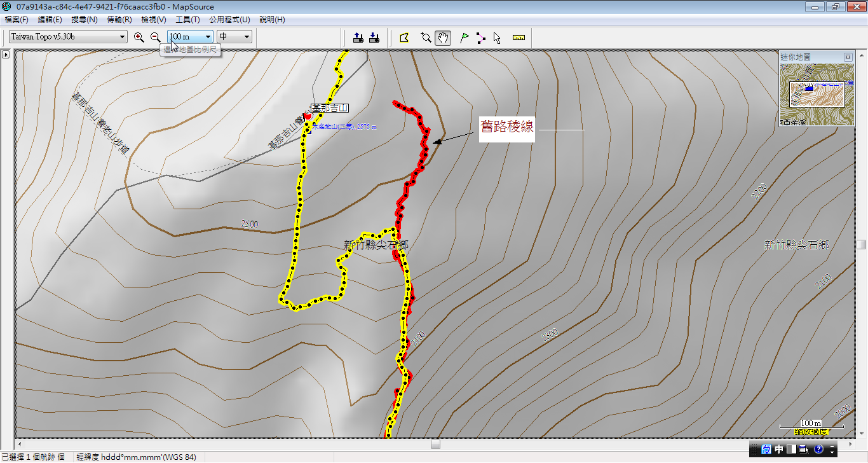Viewport: 868px width, 463px height.
Task: Click the vertical scrollbar thumb
Action: pos(862,244)
